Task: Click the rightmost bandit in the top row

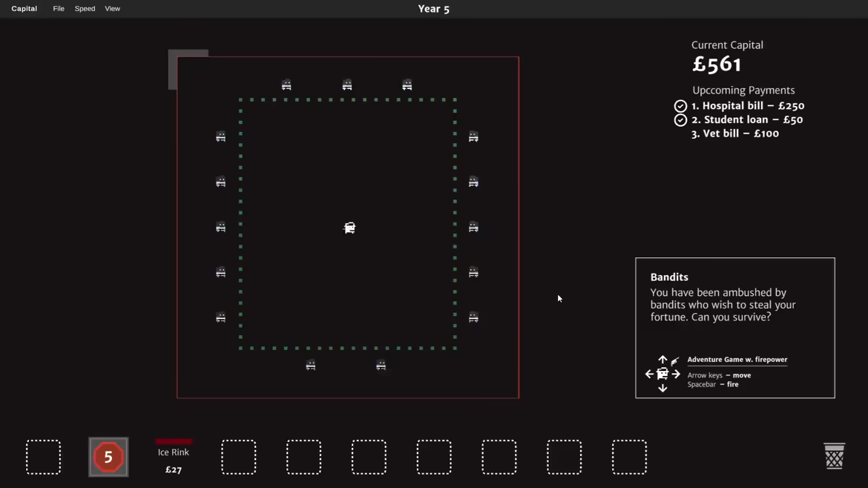Action: coord(407,85)
